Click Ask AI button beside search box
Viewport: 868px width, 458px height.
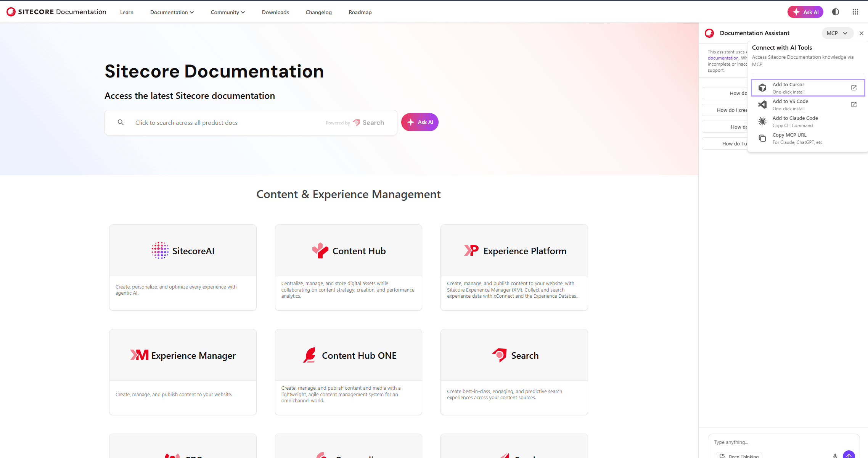pos(420,122)
